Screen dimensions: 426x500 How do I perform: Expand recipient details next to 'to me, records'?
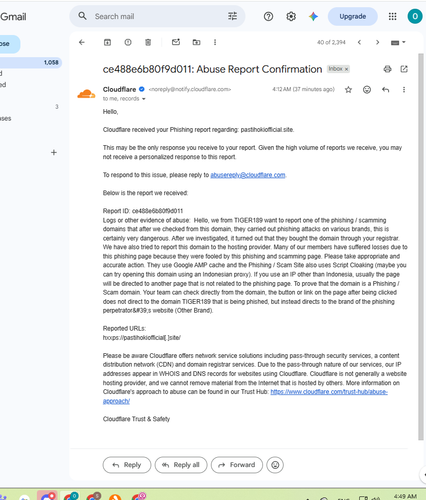[x=144, y=99]
